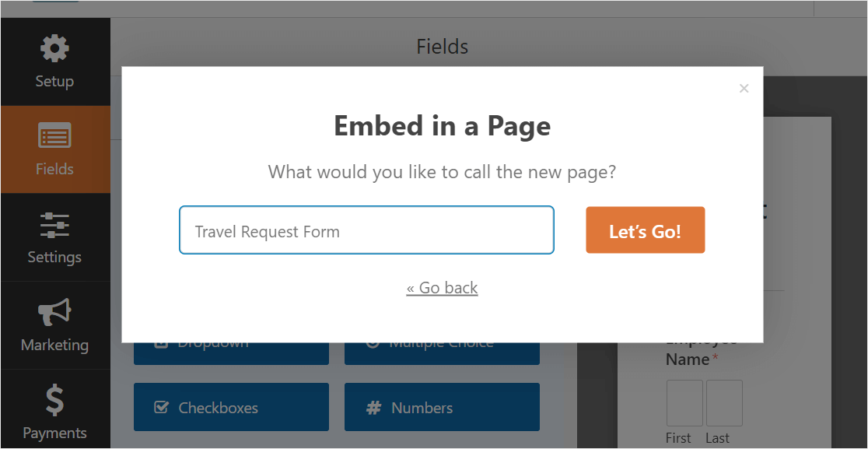Open Marketing via the megaphone icon

click(x=54, y=312)
